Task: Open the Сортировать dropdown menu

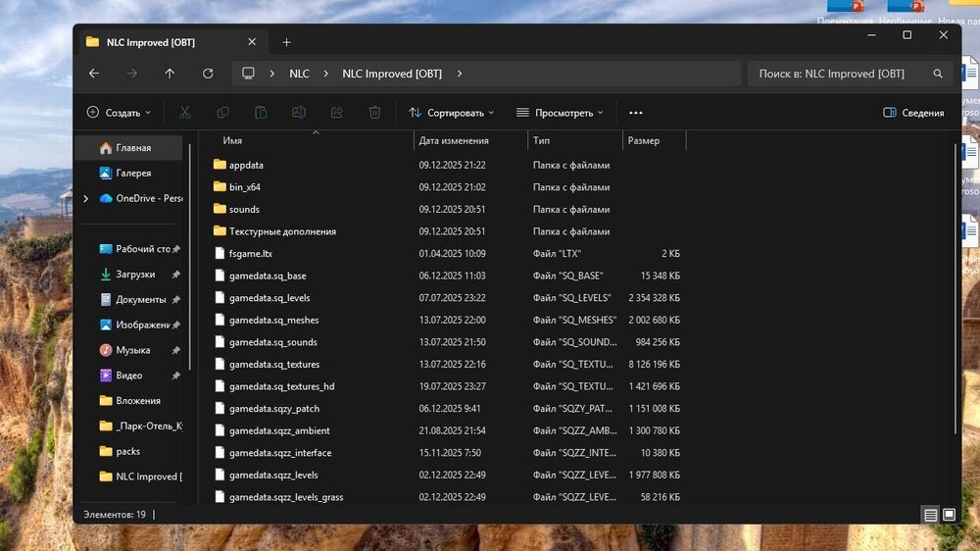Action: [452, 113]
